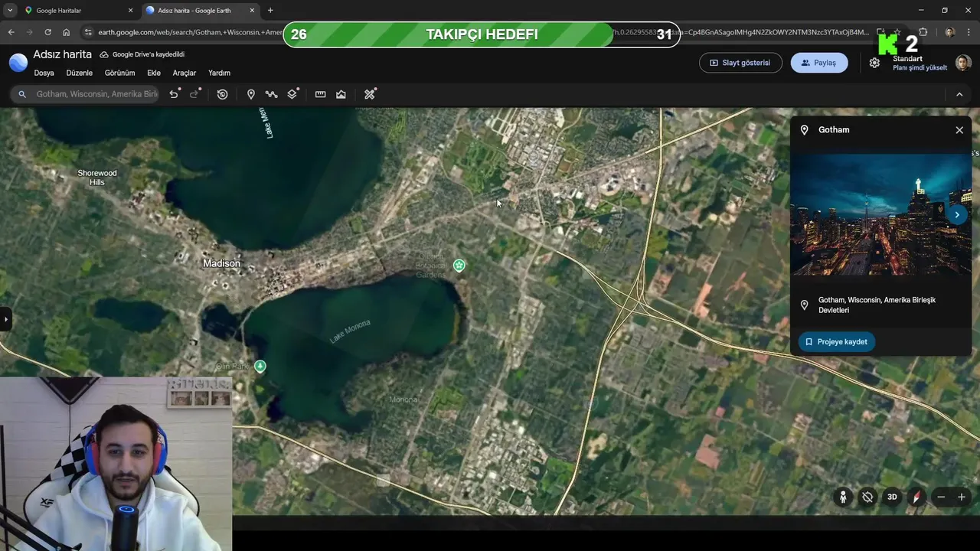Go to browser home page

67,32
